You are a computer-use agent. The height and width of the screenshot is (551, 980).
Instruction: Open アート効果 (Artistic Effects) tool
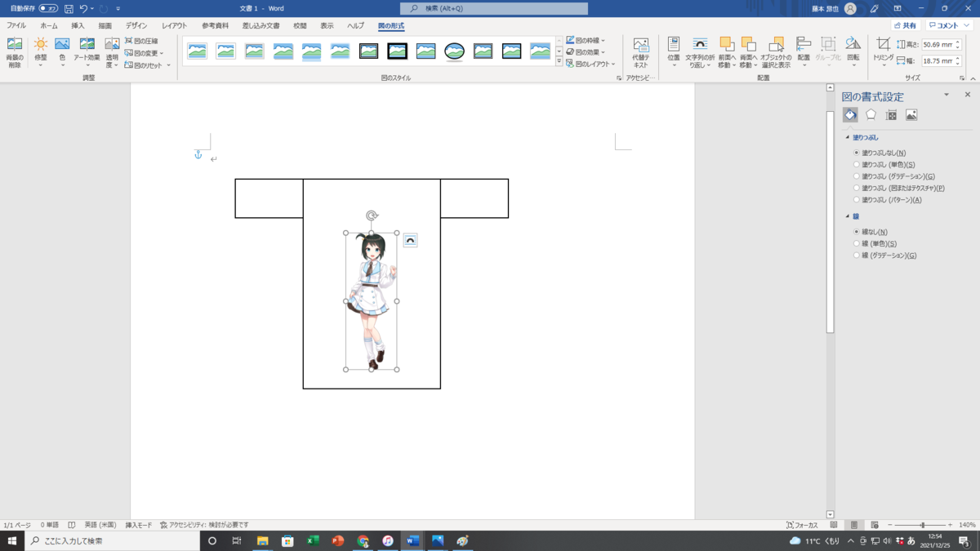pyautogui.click(x=87, y=52)
